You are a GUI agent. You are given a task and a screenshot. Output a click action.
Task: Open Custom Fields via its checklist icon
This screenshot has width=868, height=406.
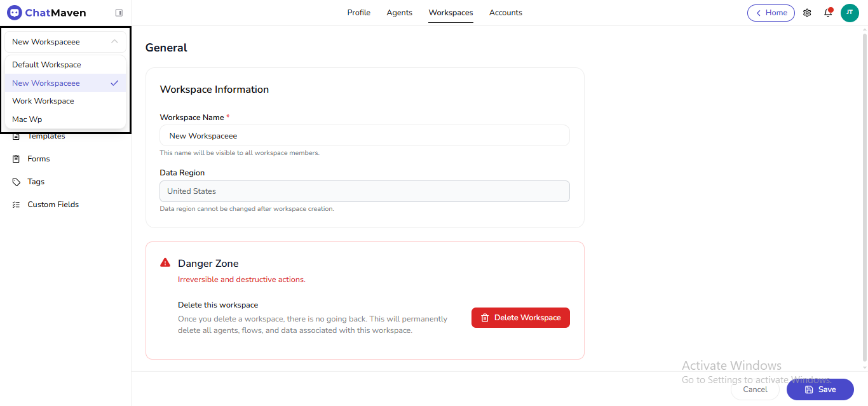(17, 204)
